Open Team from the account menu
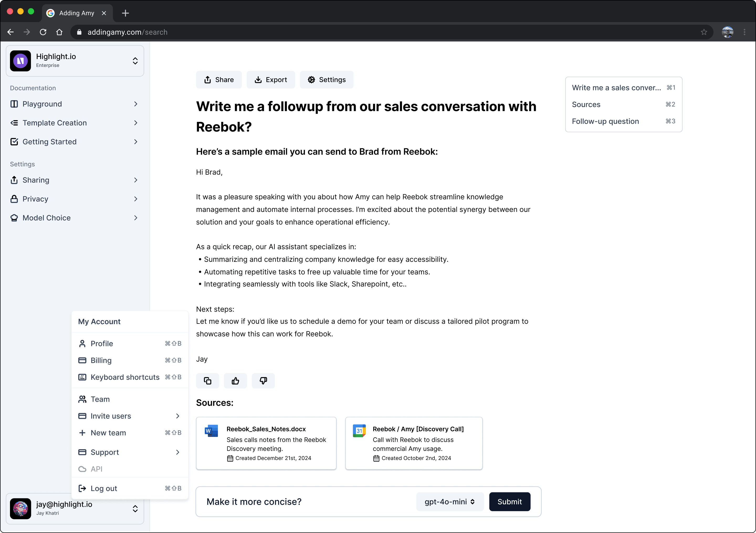The width and height of the screenshot is (756, 533). click(x=130, y=399)
